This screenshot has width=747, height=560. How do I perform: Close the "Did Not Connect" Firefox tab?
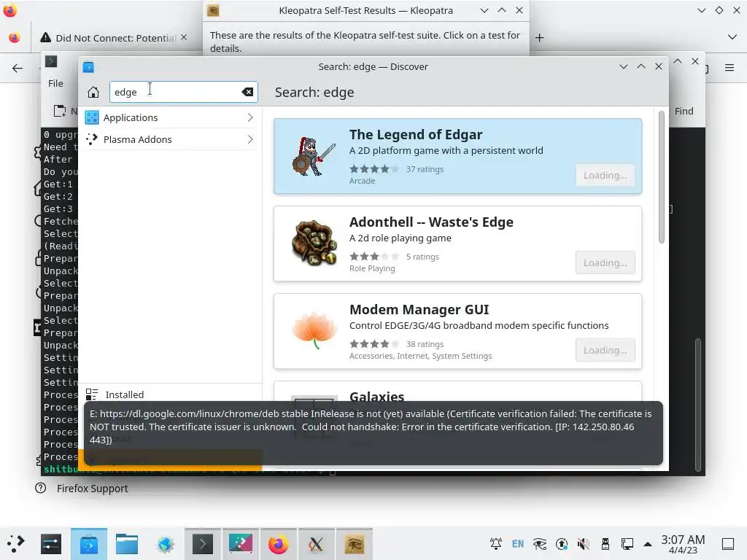[184, 37]
